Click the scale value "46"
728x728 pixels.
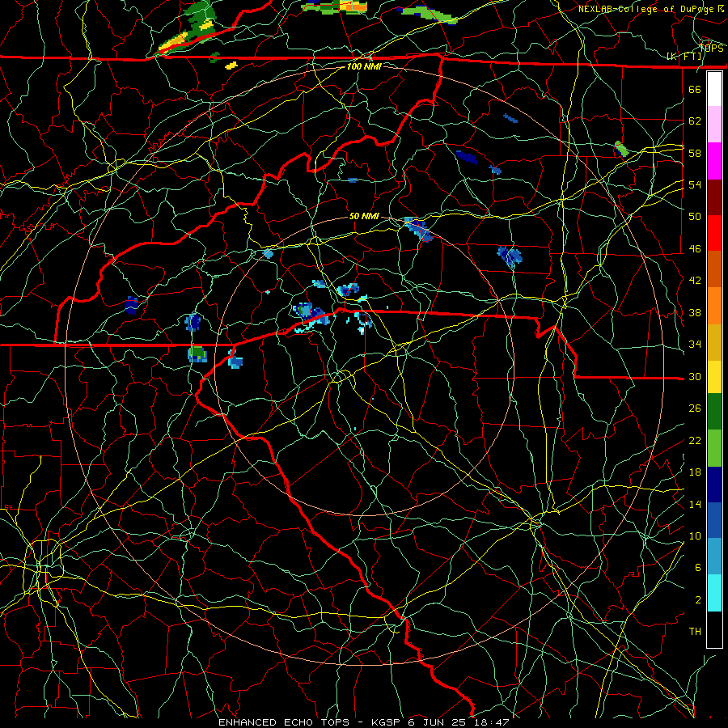[695, 249]
